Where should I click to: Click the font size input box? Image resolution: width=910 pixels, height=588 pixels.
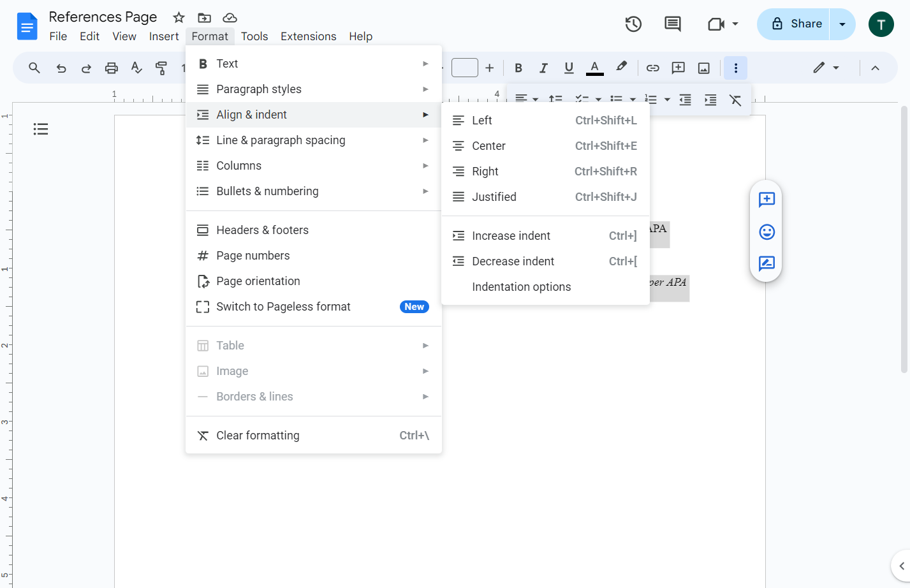[x=465, y=68]
